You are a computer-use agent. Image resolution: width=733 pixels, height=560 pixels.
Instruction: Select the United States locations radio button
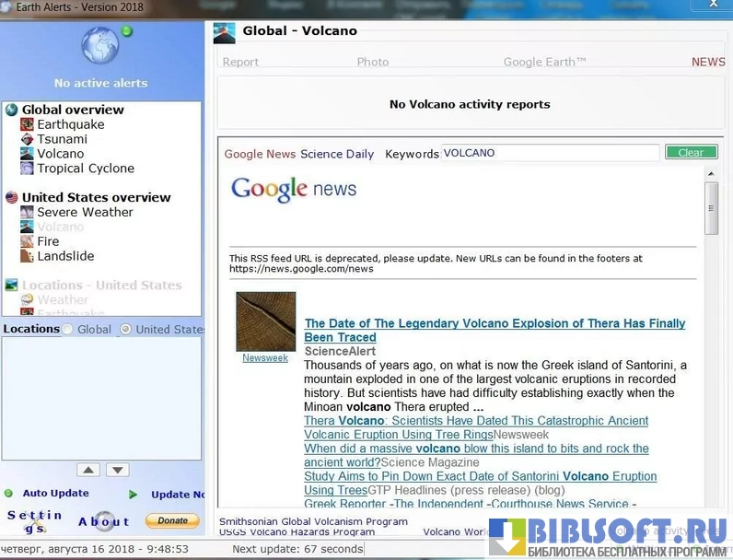click(x=126, y=329)
